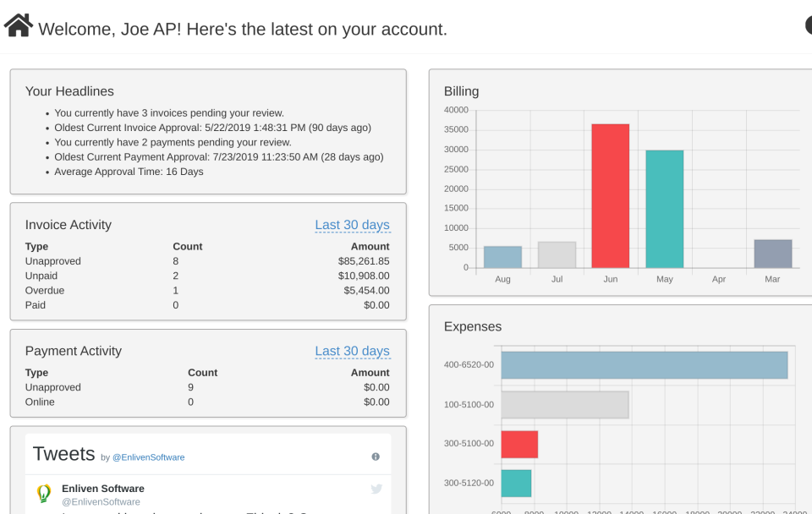Click the Twitter bird icon on the tweet
The height and width of the screenshot is (514, 812).
376,489
